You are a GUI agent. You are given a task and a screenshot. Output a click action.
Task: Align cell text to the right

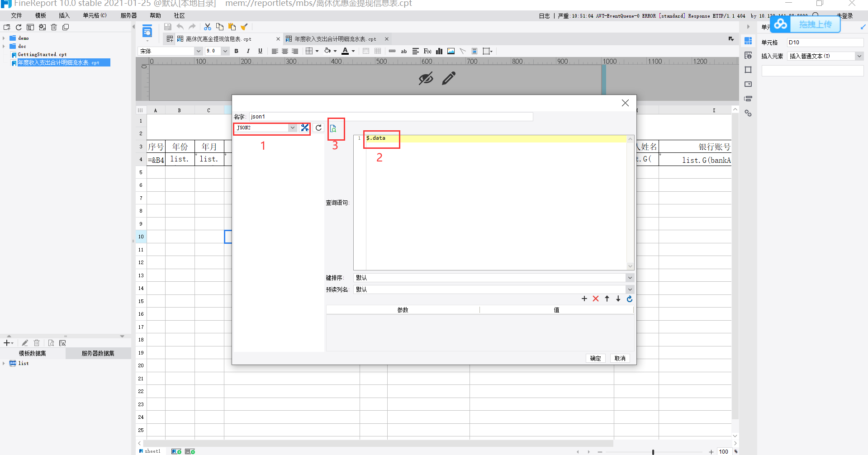(x=295, y=51)
